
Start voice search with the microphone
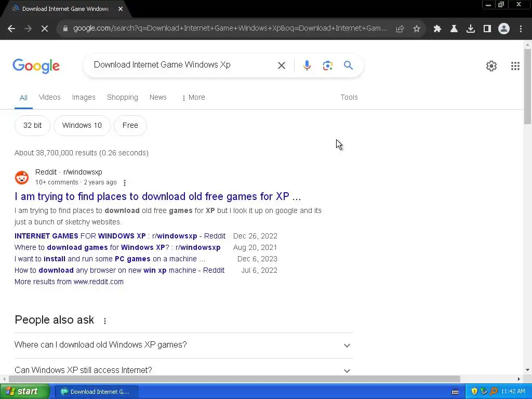307,65
